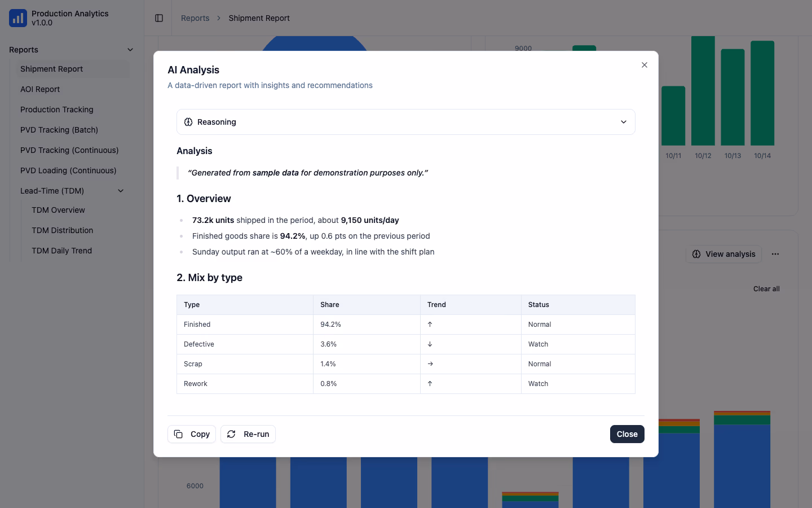The image size is (812, 508).
Task: Collapse the Lead-Time (TDM) submenu chevron
Action: [x=121, y=191]
